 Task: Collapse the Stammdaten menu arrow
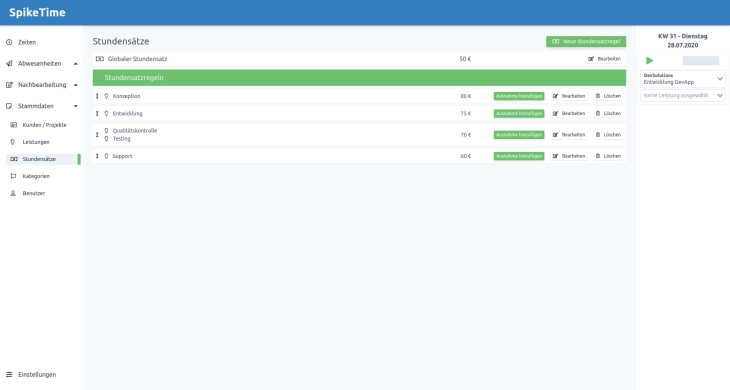[x=75, y=106]
